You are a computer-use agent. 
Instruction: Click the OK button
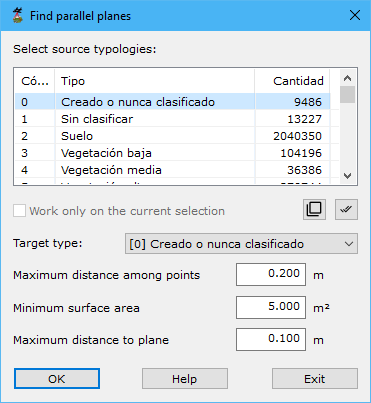coord(57,379)
